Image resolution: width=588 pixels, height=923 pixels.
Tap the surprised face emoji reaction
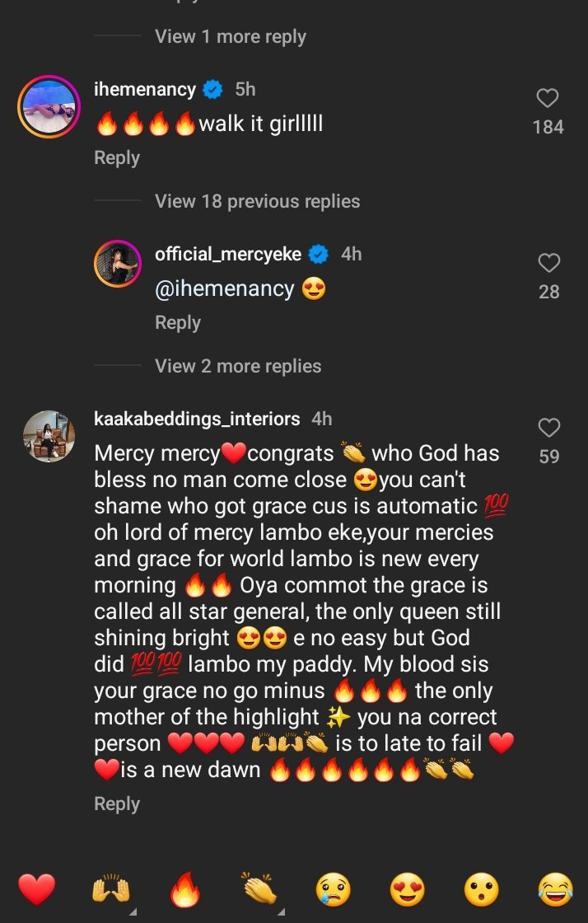click(482, 890)
